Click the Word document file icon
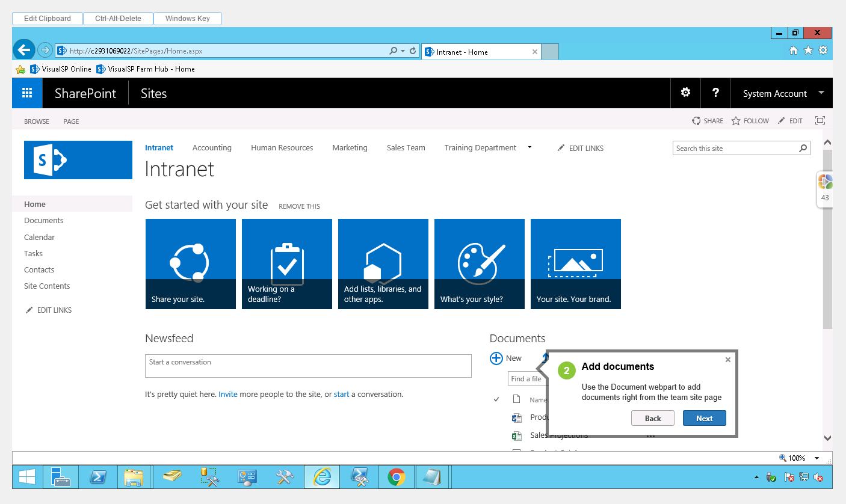This screenshot has width=846, height=504. pyautogui.click(x=516, y=417)
